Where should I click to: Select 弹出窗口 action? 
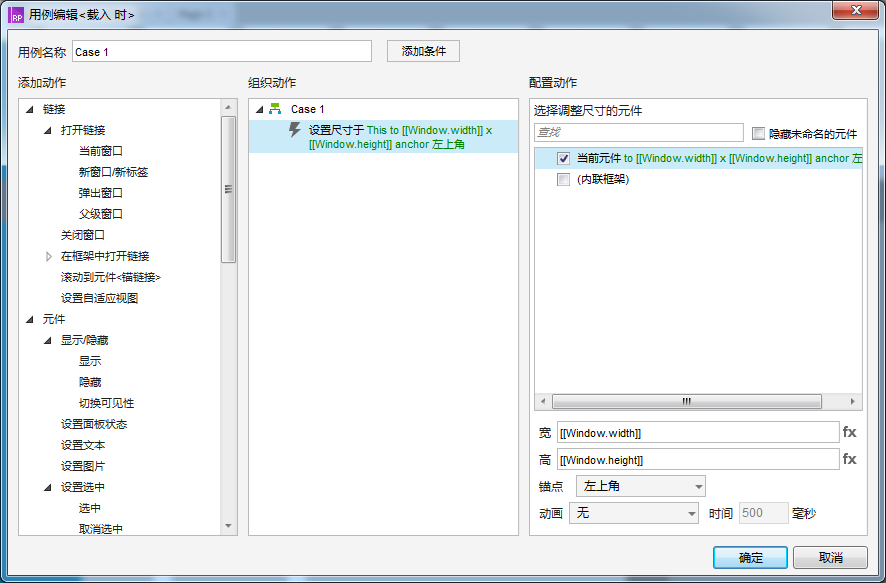click(x=101, y=193)
